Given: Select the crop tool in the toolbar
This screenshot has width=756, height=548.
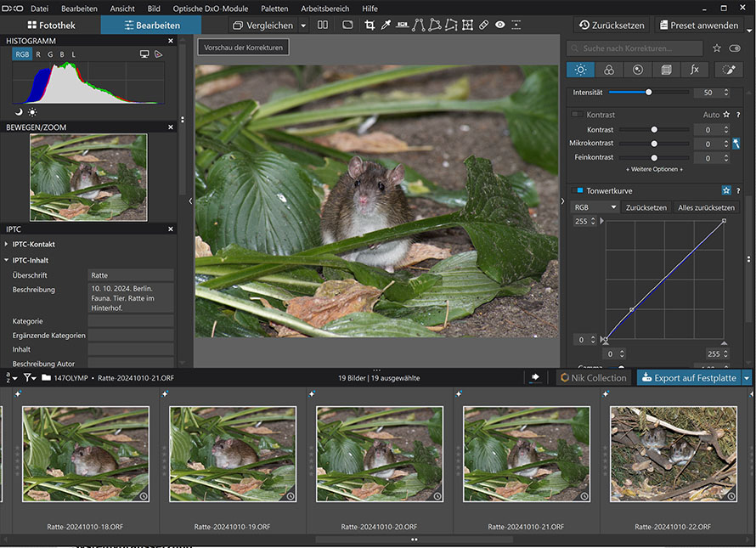Looking at the screenshot, I should point(370,25).
